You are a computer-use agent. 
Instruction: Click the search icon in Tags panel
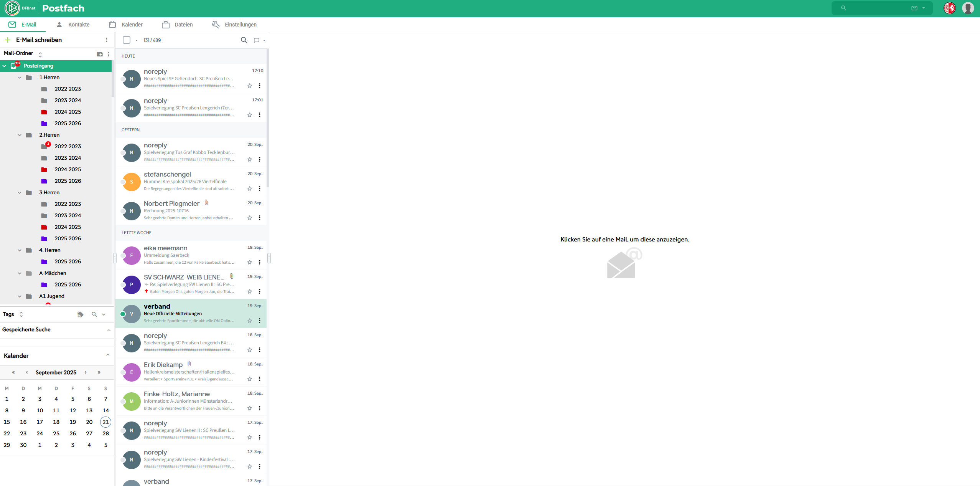pyautogui.click(x=94, y=314)
